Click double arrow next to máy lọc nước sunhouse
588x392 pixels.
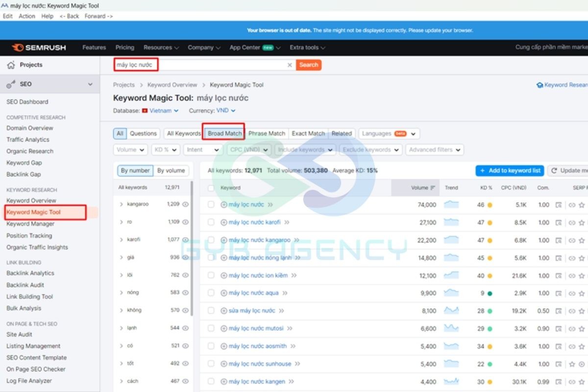click(x=297, y=364)
